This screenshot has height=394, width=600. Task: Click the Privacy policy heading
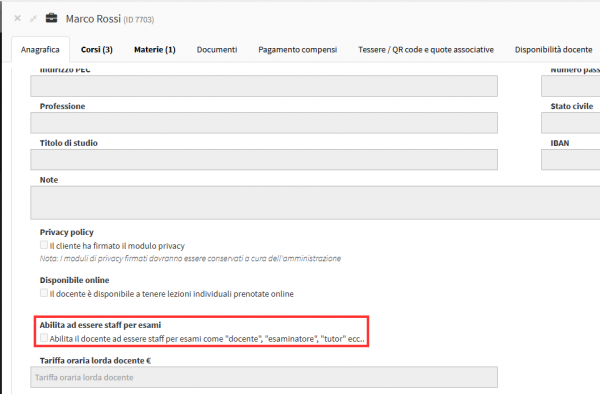click(67, 232)
